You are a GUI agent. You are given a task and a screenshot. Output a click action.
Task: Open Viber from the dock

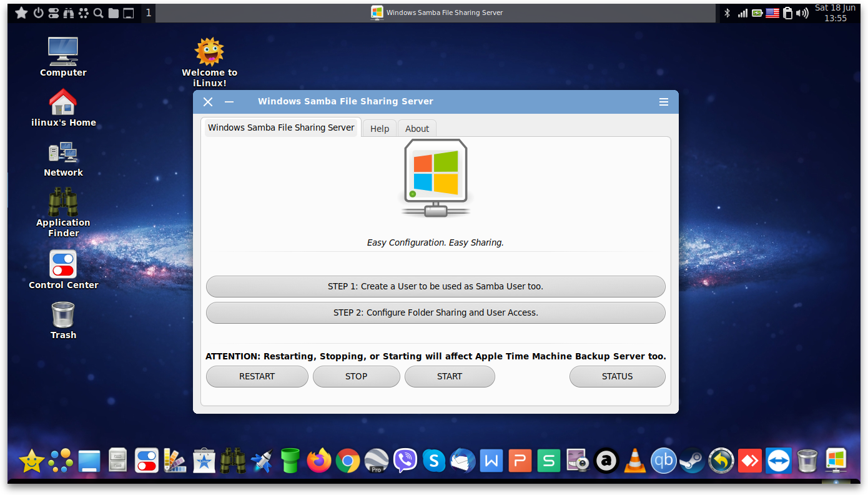click(405, 461)
